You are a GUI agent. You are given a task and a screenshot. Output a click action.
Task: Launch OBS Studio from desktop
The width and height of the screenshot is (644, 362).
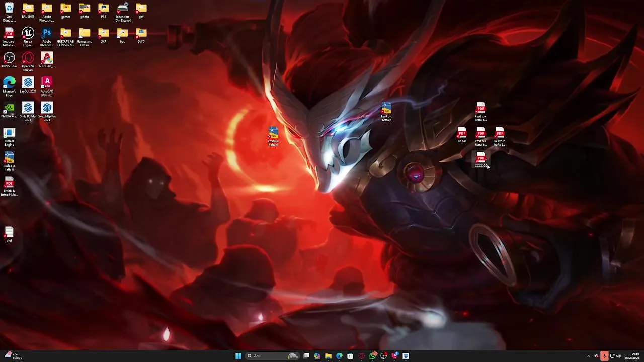click(9, 60)
